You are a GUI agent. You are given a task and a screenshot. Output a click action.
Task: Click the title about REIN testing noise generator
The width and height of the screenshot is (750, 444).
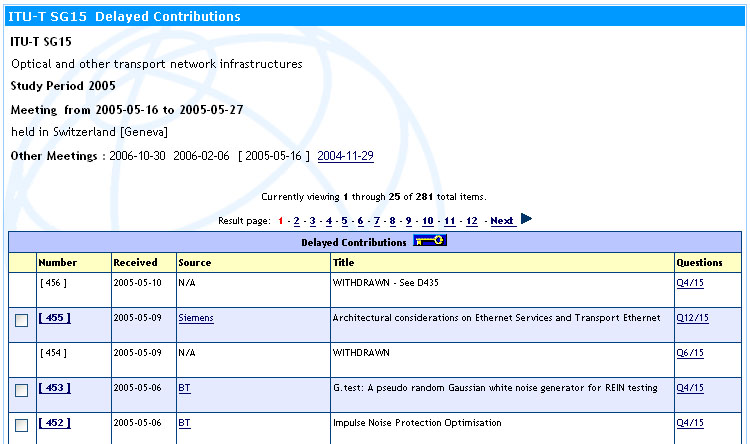495,388
